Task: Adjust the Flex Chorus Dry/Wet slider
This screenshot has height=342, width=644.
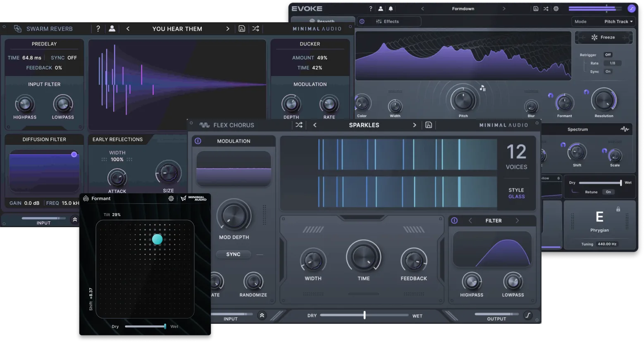Action: pyautogui.click(x=364, y=315)
